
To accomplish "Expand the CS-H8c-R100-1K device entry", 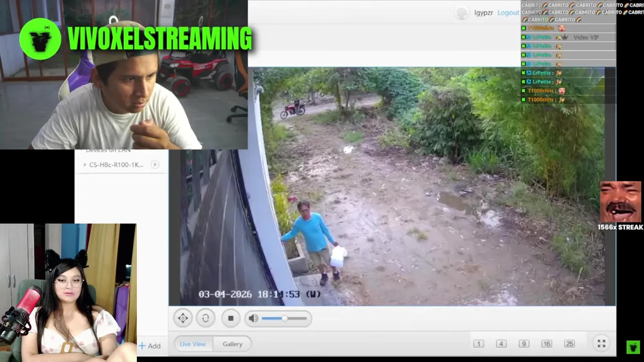I will 85,165.
